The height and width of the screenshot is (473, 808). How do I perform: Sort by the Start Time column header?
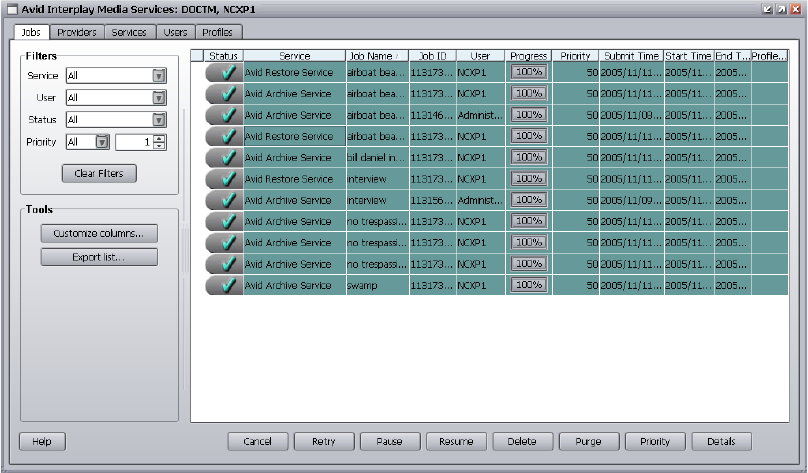point(689,56)
